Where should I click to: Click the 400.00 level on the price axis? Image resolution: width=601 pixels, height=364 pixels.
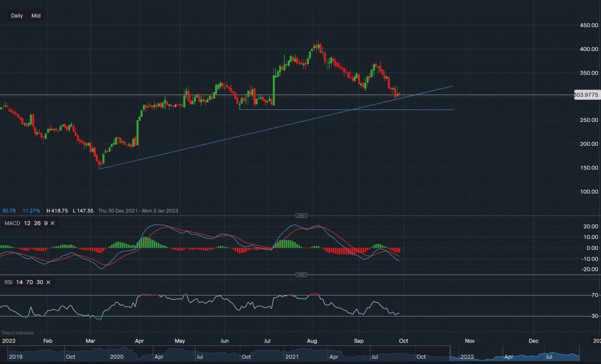tap(587, 49)
